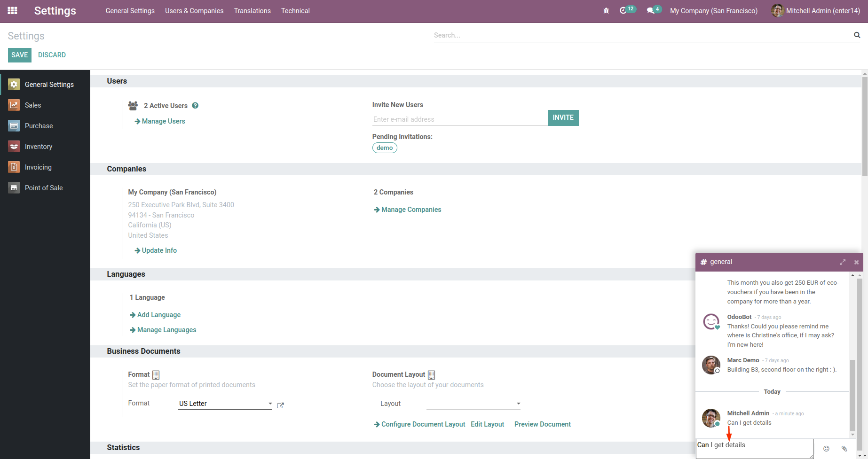Click the Settings app title
The width and height of the screenshot is (868, 459).
[55, 11]
